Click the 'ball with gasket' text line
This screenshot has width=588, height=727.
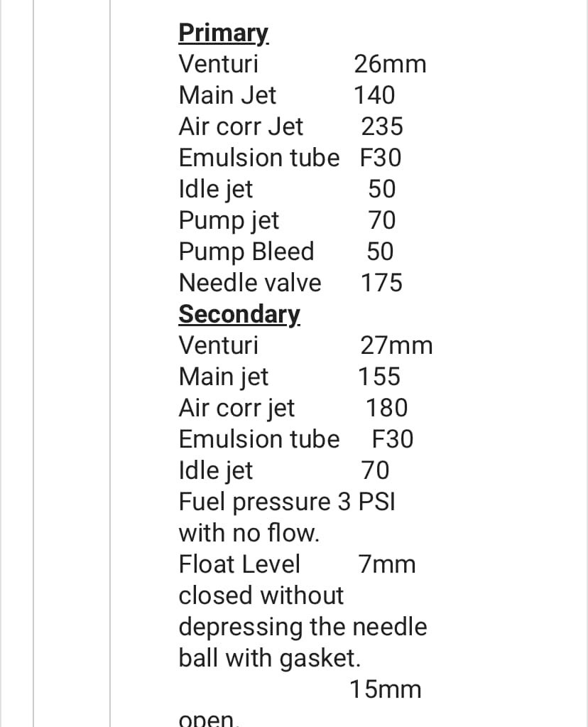(270, 658)
